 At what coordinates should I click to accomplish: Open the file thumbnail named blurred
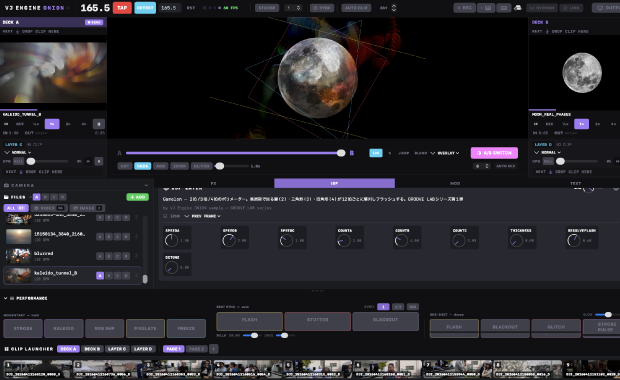coord(18,255)
